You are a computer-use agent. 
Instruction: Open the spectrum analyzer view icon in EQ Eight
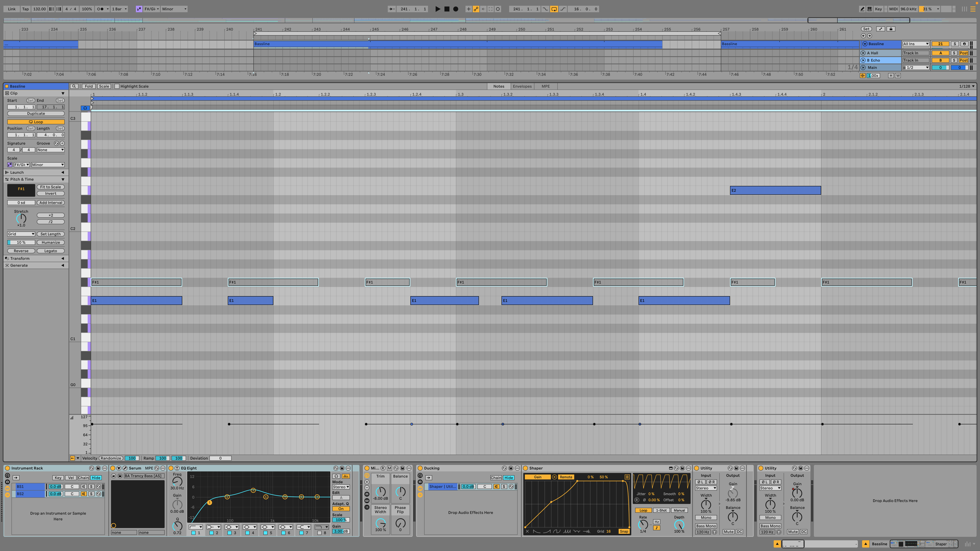346,476
